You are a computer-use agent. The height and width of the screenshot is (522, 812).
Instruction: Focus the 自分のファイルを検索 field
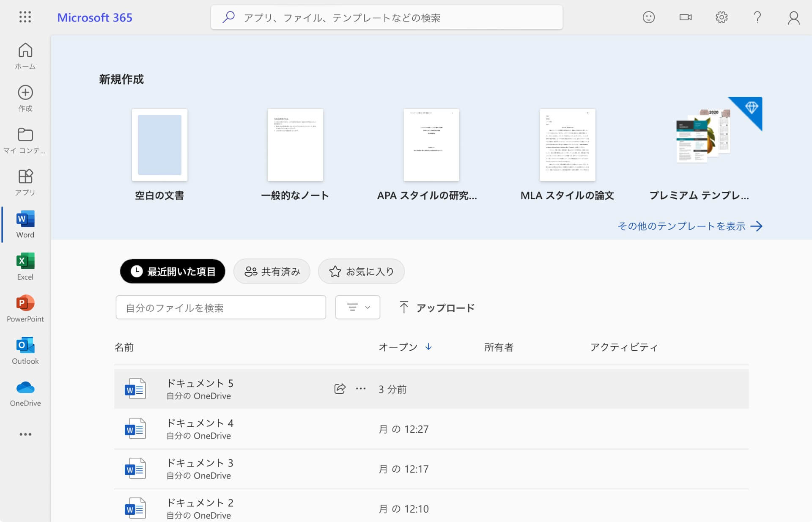pos(221,308)
